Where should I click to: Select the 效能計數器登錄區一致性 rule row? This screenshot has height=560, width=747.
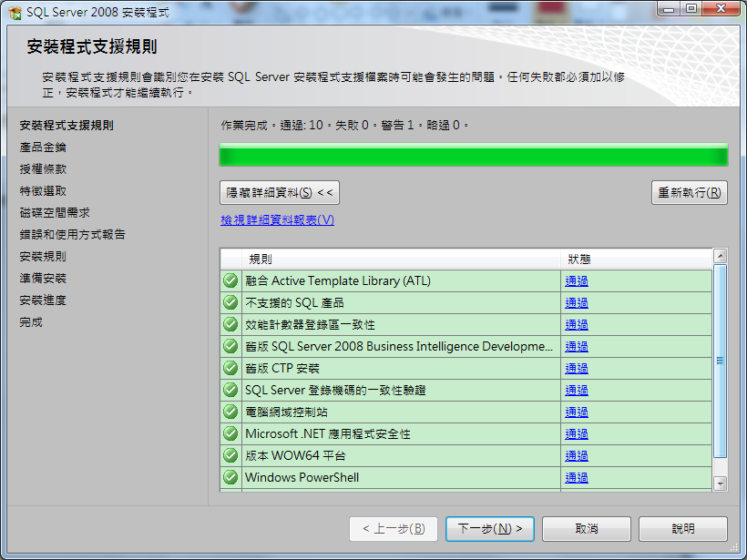(x=466, y=325)
